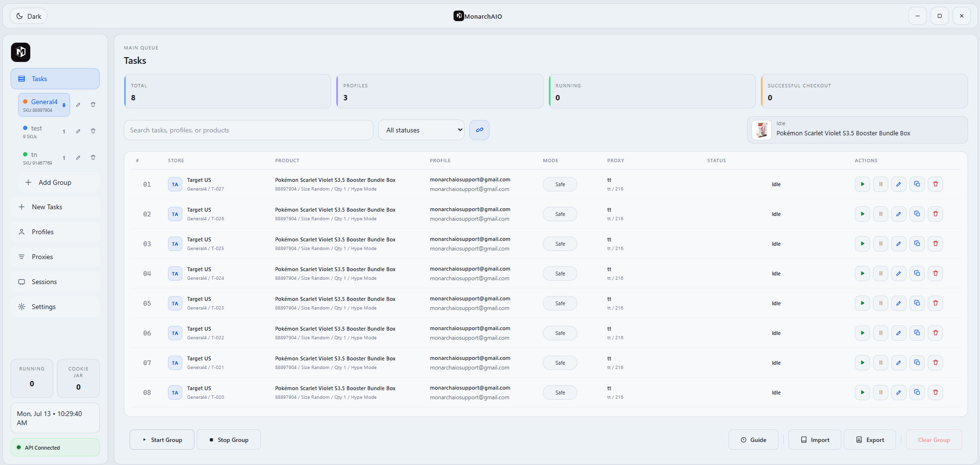Open the All statuses dropdown

(x=421, y=130)
